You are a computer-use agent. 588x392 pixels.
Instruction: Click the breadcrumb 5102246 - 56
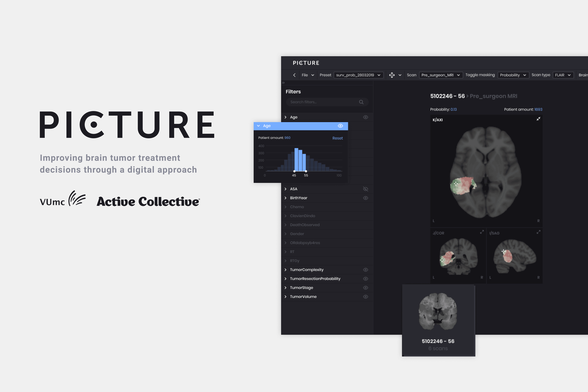click(447, 96)
